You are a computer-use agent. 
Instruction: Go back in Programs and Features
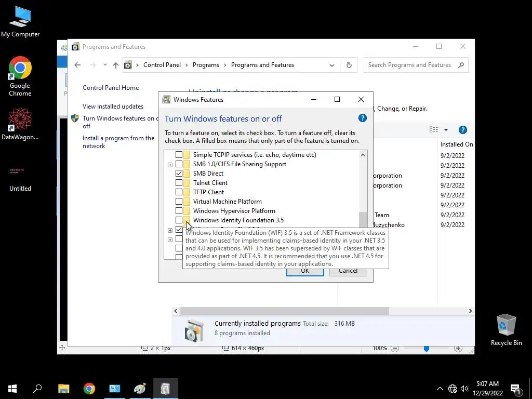[x=77, y=65]
